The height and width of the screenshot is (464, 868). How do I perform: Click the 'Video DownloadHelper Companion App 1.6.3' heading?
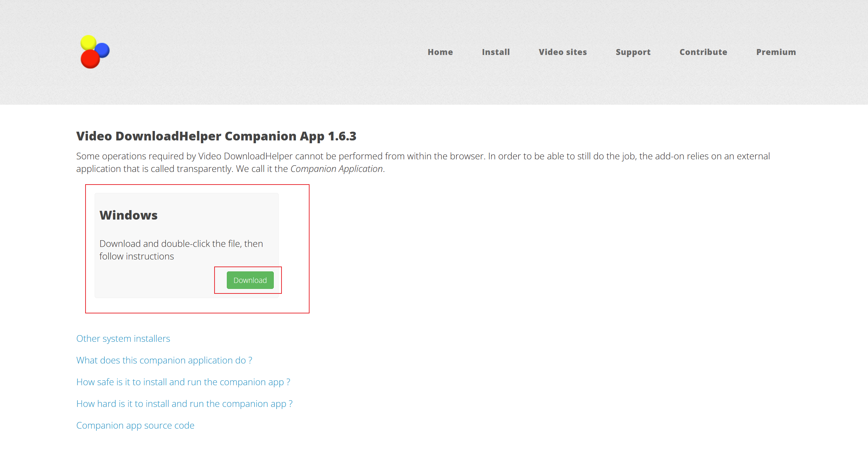[216, 136]
